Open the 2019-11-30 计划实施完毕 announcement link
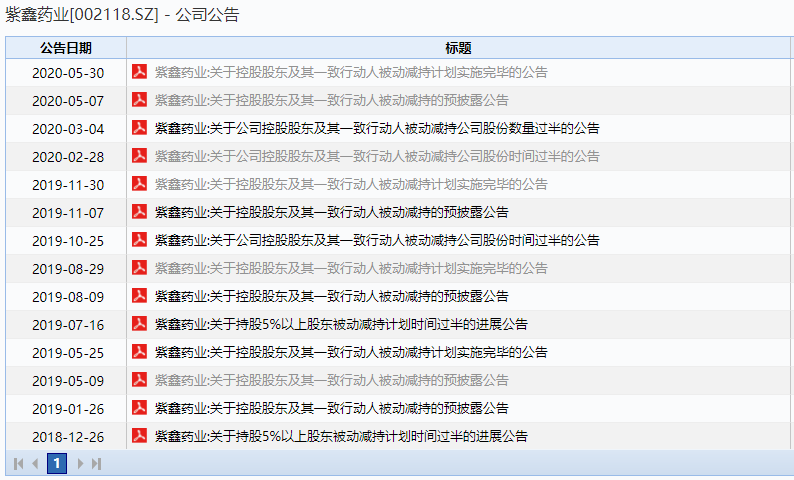This screenshot has width=794, height=480. (x=351, y=184)
